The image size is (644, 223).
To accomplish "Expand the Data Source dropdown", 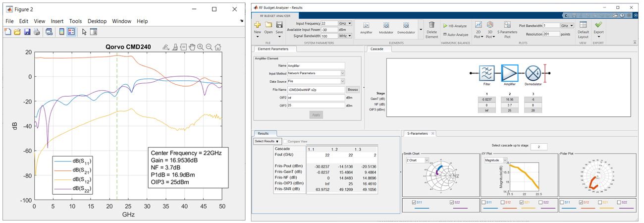I will (x=342, y=81).
